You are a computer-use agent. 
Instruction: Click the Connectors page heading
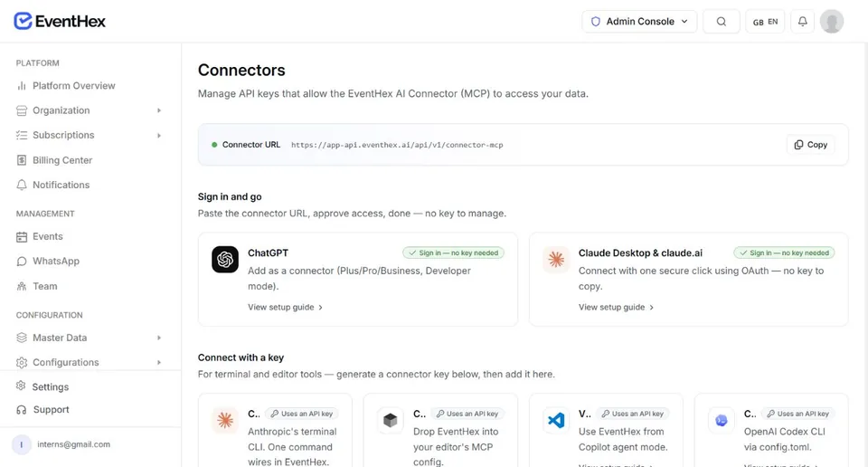(x=241, y=70)
